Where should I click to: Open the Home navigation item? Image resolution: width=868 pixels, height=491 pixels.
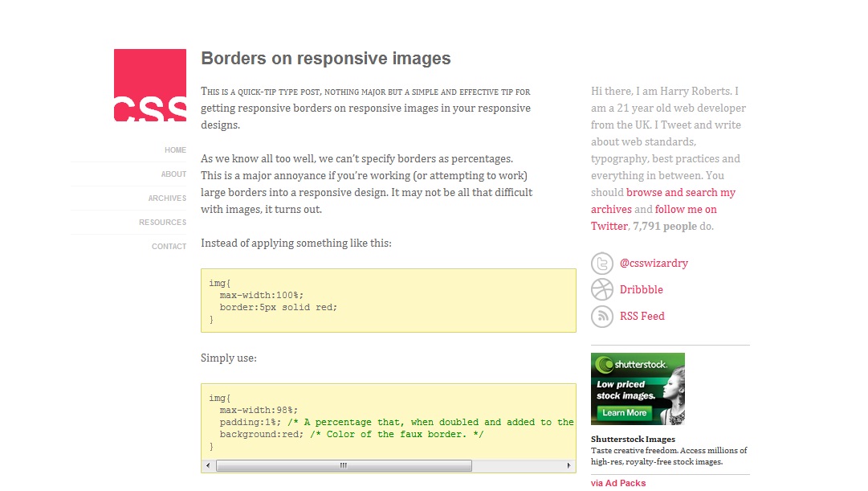(175, 150)
